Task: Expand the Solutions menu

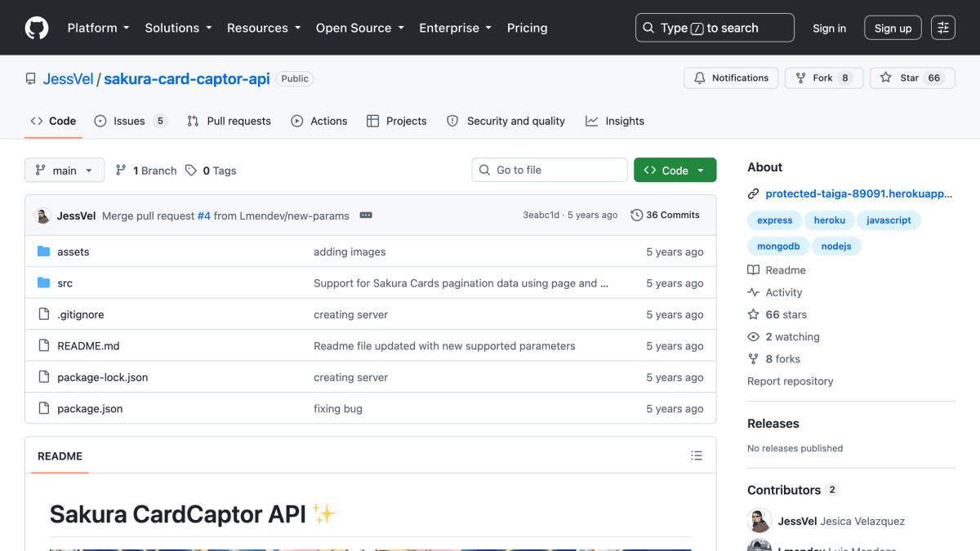Action: [178, 28]
